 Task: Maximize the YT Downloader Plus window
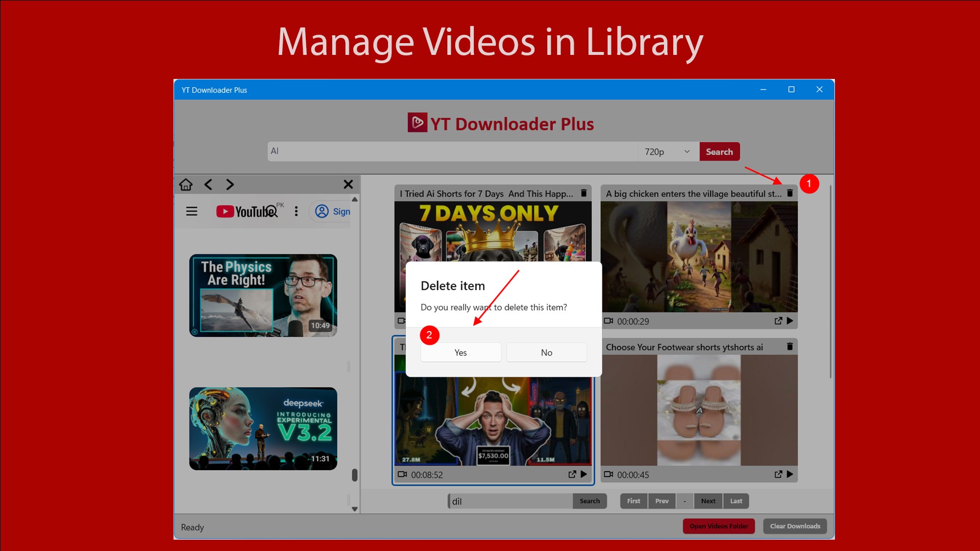tap(791, 90)
